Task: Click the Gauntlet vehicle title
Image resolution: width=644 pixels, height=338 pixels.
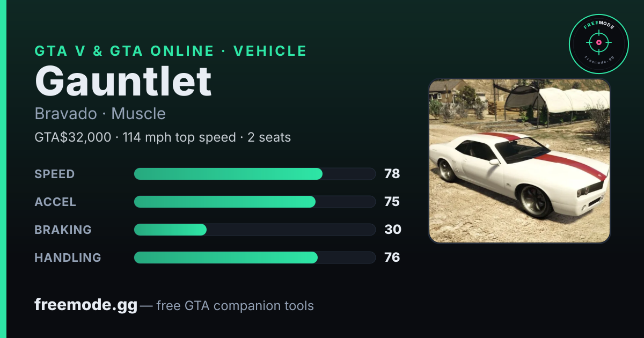Action: click(x=123, y=81)
